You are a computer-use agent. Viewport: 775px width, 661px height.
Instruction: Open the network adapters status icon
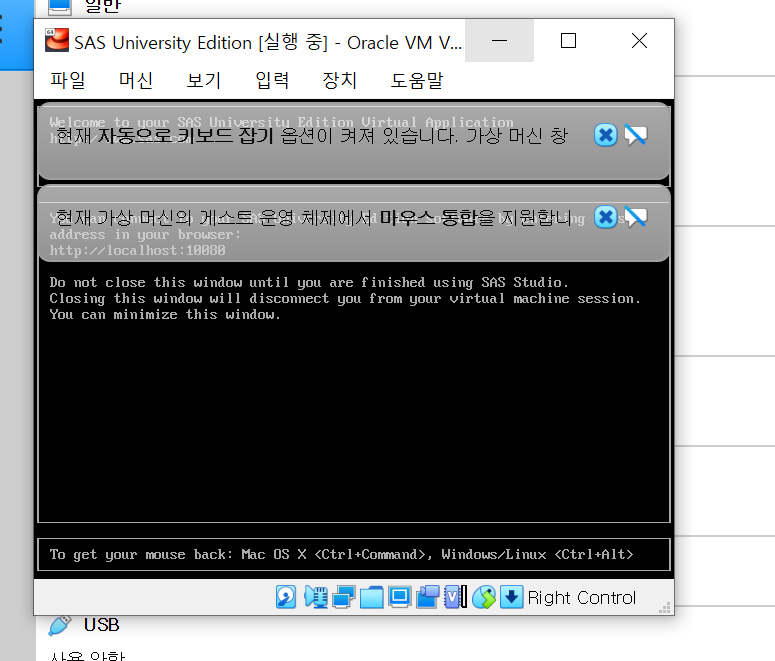click(x=344, y=597)
